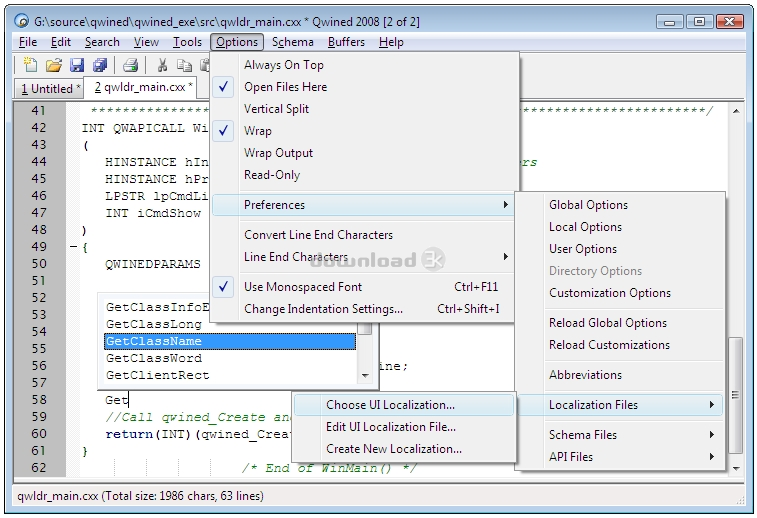Click the autocomplete list down arrow

click(365, 376)
